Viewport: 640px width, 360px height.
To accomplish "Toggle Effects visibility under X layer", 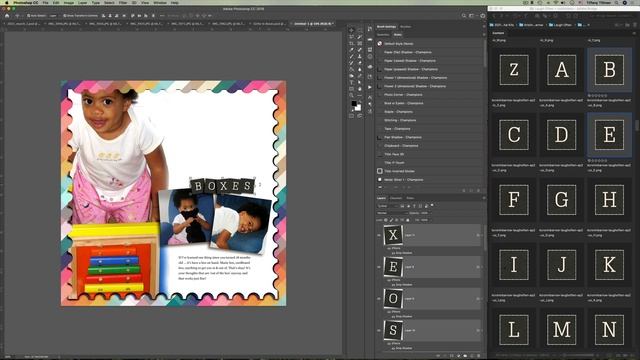I will tap(389, 248).
